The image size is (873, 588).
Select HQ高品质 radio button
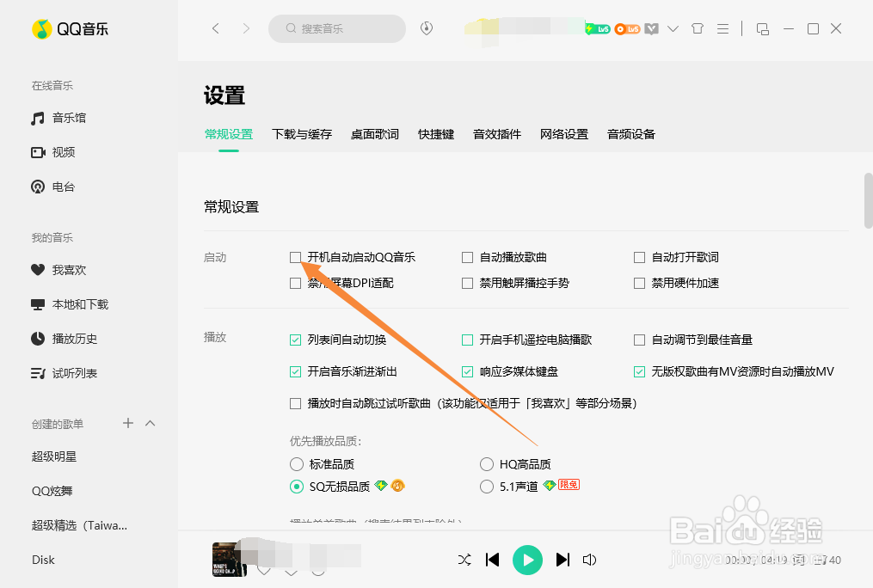487,464
